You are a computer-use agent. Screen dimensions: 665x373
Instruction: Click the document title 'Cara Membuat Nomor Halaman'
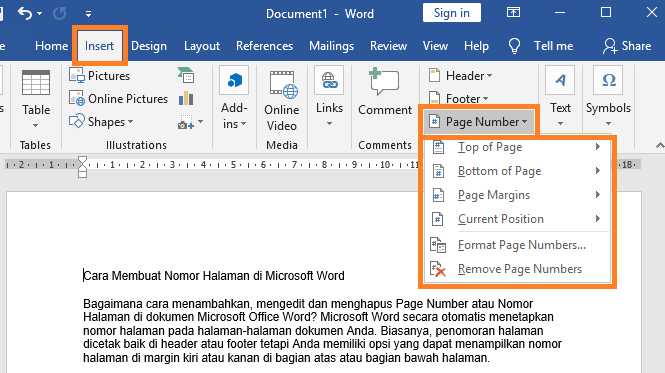pyautogui.click(x=214, y=276)
